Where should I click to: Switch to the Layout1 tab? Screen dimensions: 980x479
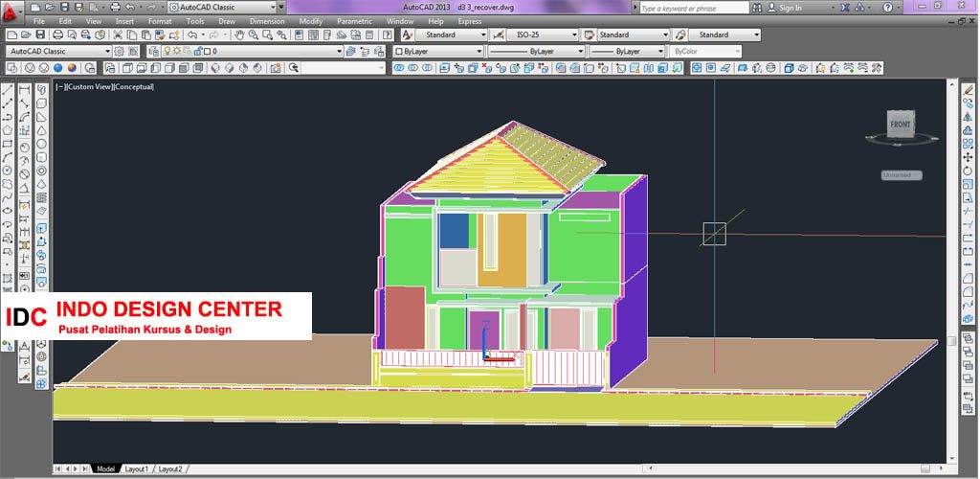[x=136, y=468]
